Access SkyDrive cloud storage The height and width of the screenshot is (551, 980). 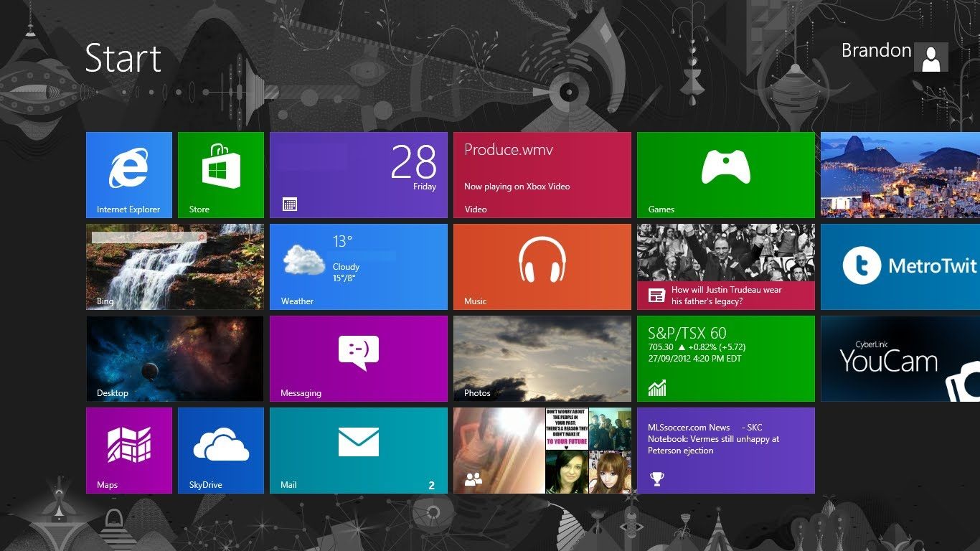pyautogui.click(x=220, y=450)
